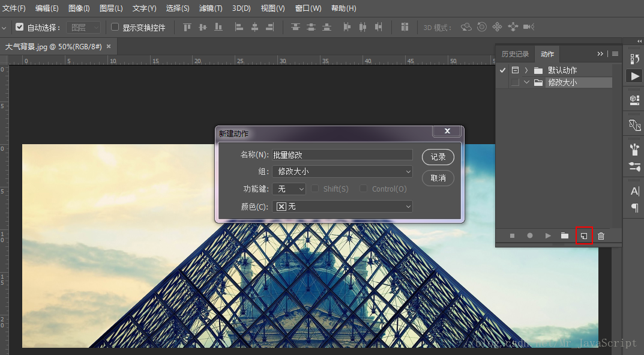Click the Begin recording circle button
Image resolution: width=644 pixels, height=355 pixels.
click(x=530, y=236)
